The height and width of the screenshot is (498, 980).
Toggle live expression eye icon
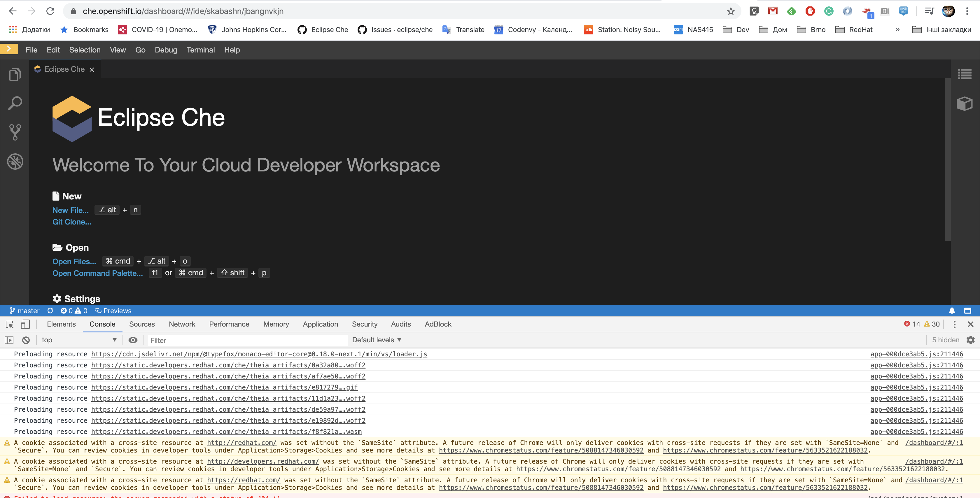coord(133,340)
